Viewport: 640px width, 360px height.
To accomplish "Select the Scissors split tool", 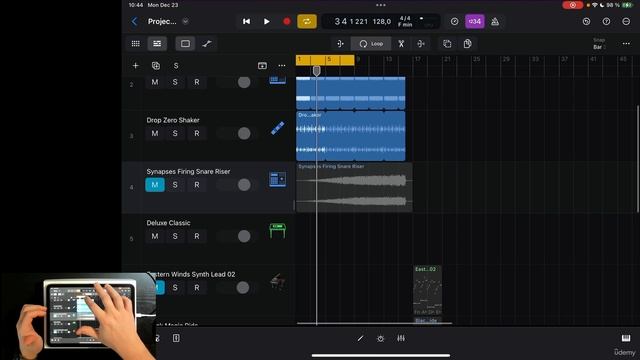I will pyautogui.click(x=401, y=44).
